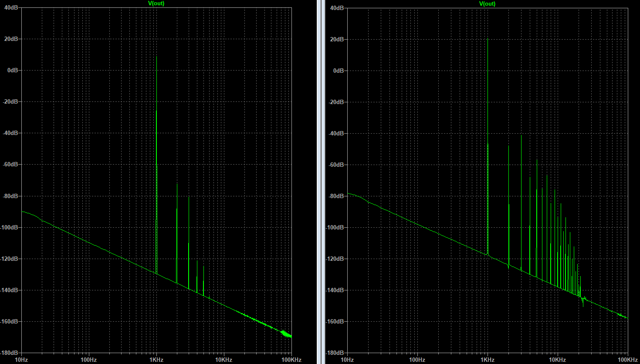
Task: Click the -60dB axis label in left plot
Action: pyautogui.click(x=10, y=164)
